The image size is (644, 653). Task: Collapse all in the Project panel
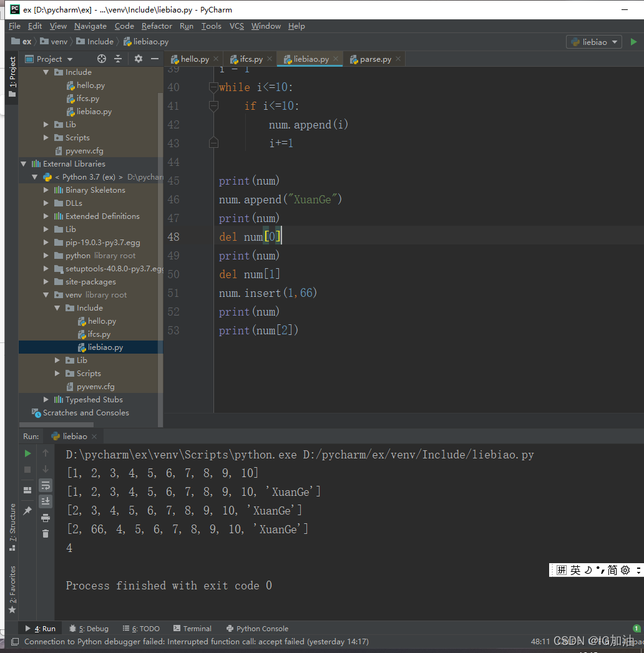119,59
